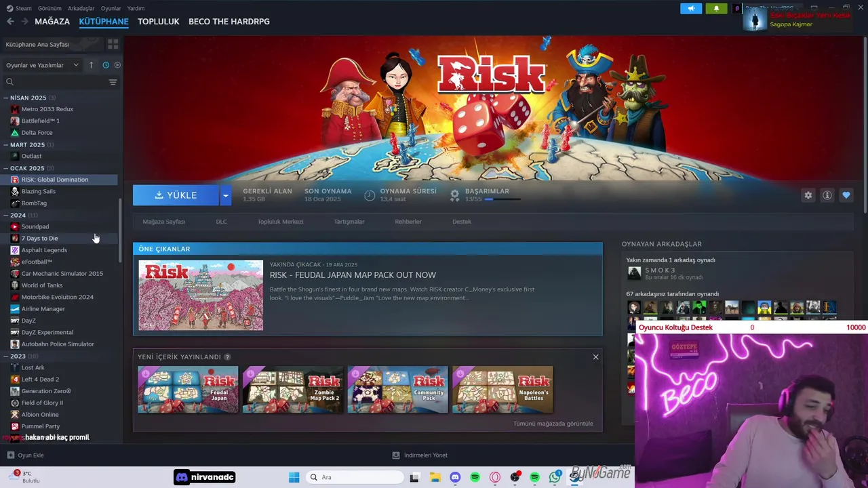Open the TOPLULUK top navigation item
The image size is (868, 488).
coord(158,22)
